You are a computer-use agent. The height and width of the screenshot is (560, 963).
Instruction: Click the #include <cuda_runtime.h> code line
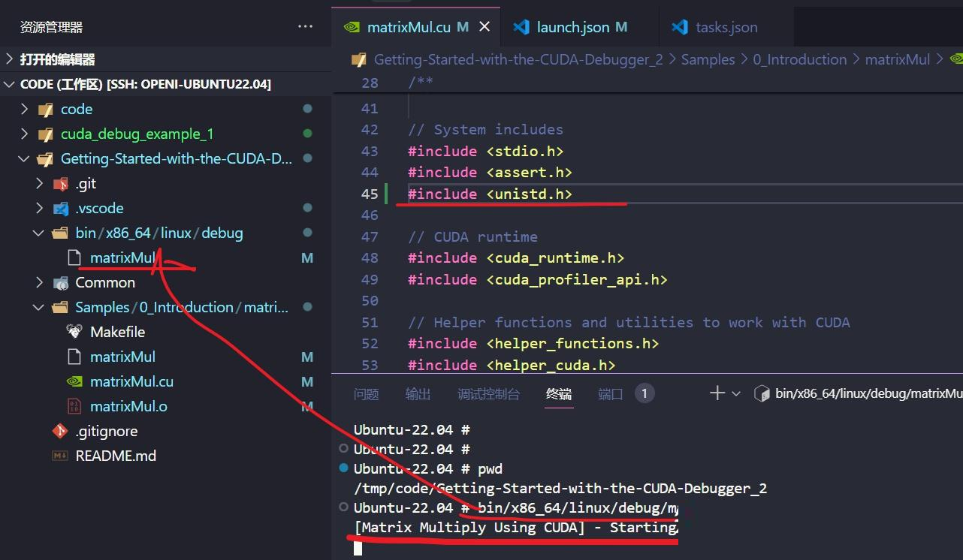pos(516,257)
